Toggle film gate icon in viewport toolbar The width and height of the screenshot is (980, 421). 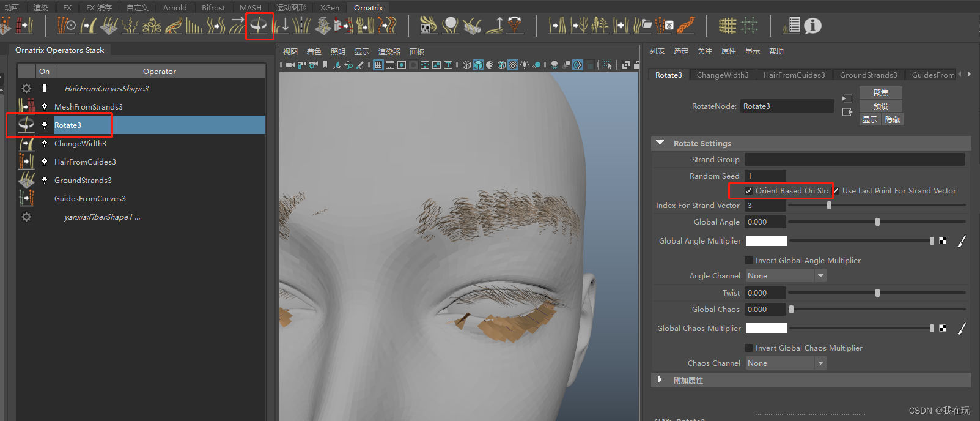click(390, 65)
